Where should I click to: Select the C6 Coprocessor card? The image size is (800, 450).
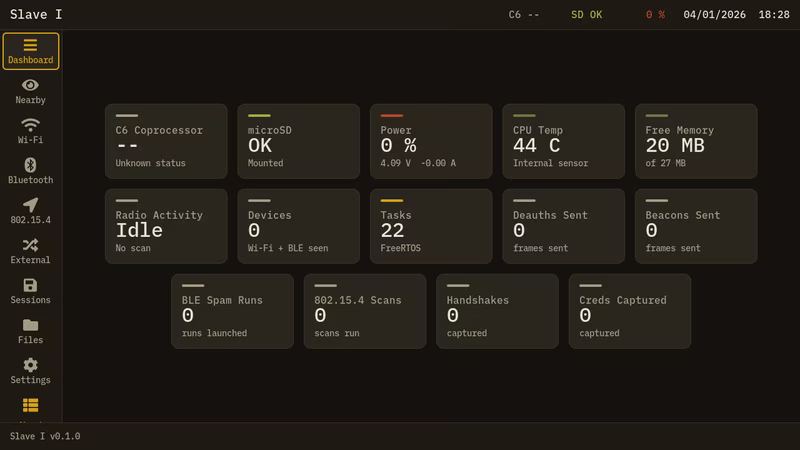[x=166, y=141]
